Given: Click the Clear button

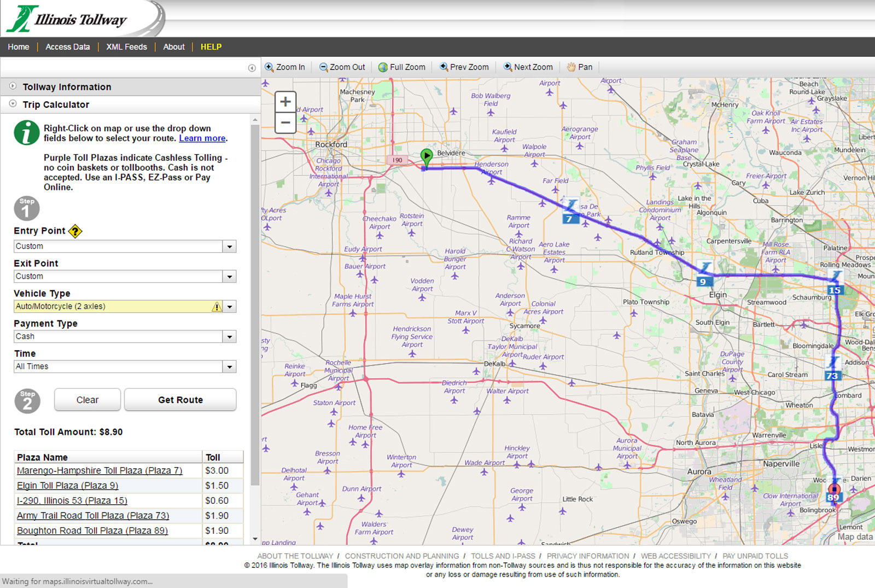Looking at the screenshot, I should [87, 400].
